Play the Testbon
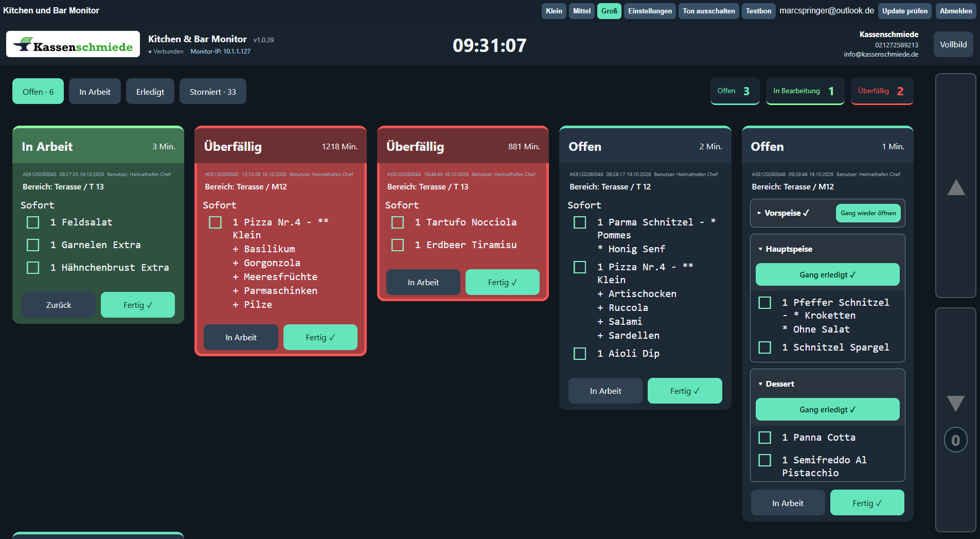This screenshot has height=539, width=980. 759,11
